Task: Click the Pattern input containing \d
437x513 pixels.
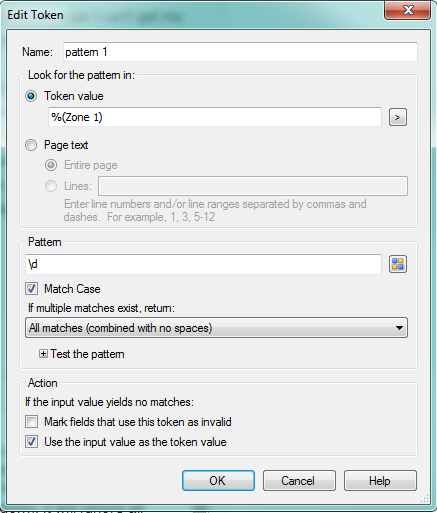Action: point(203,264)
